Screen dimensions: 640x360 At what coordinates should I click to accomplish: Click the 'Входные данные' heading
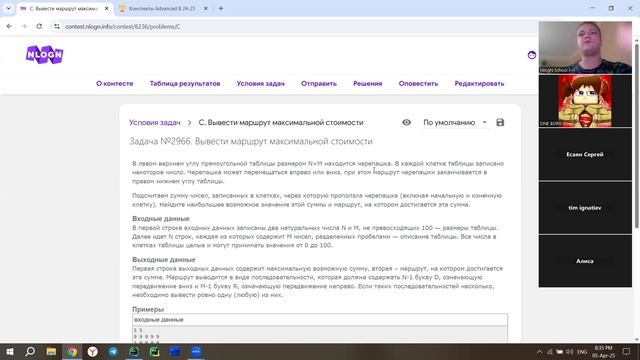tap(161, 218)
